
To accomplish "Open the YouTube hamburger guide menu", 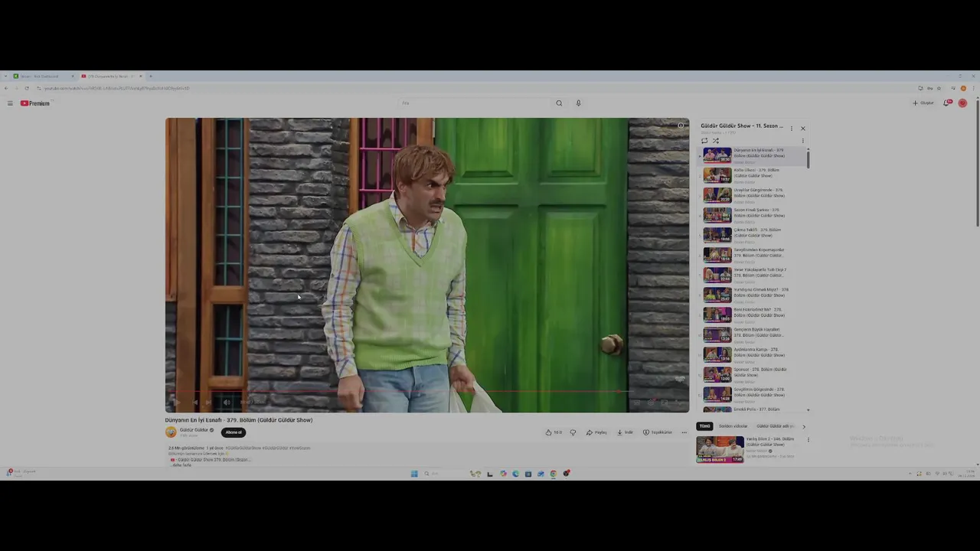I will (x=10, y=103).
